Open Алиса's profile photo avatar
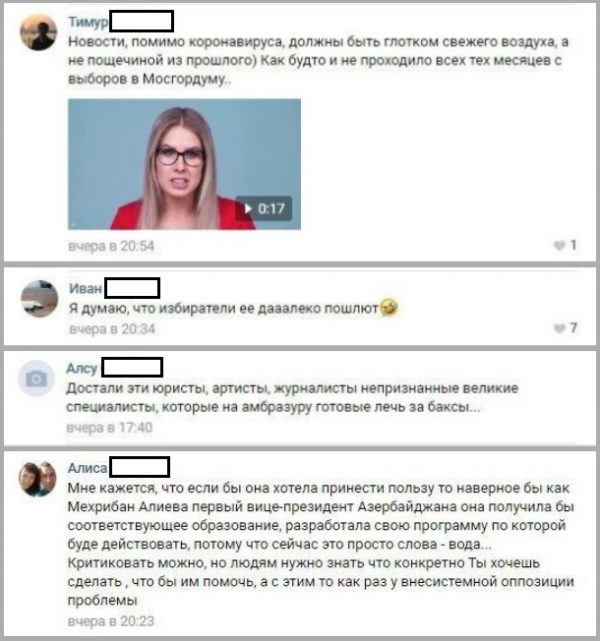 [38, 478]
